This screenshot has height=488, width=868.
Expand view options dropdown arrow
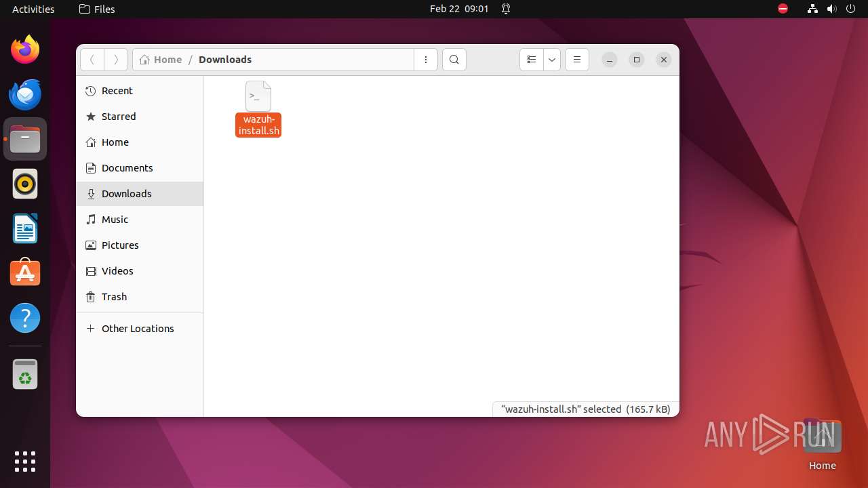click(552, 60)
